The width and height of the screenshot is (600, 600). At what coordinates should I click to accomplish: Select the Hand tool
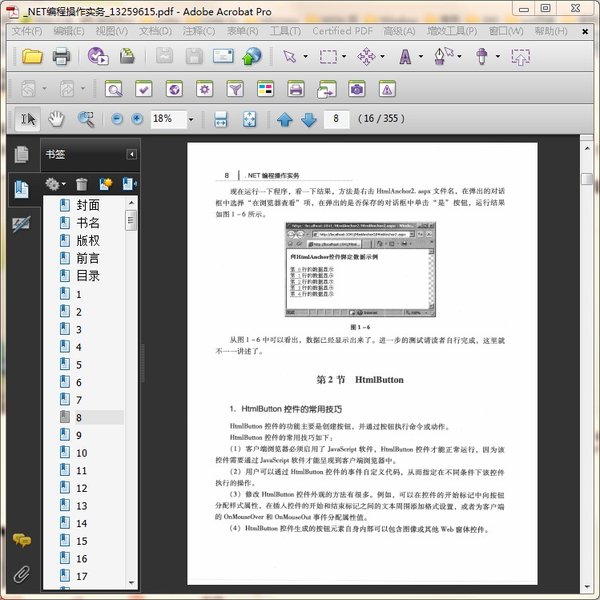tap(57, 119)
